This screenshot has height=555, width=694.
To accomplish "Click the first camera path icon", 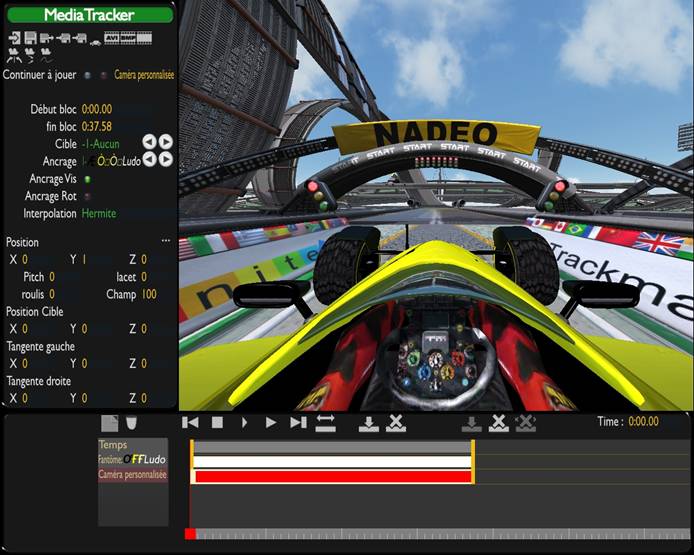I will pos(14,55).
